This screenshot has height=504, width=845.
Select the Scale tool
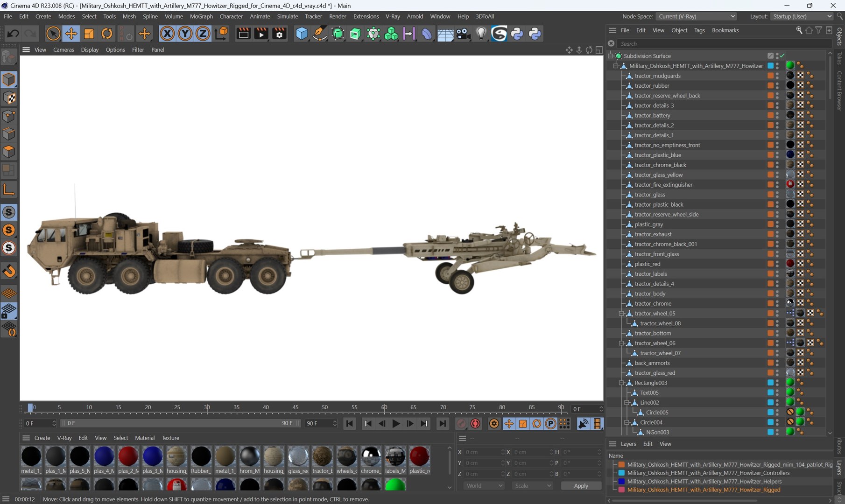(x=89, y=34)
